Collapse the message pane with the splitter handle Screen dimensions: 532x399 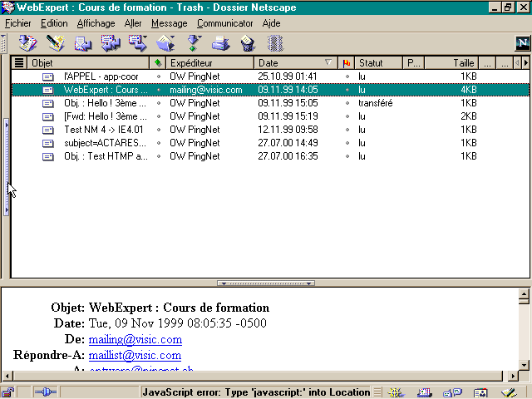266,283
